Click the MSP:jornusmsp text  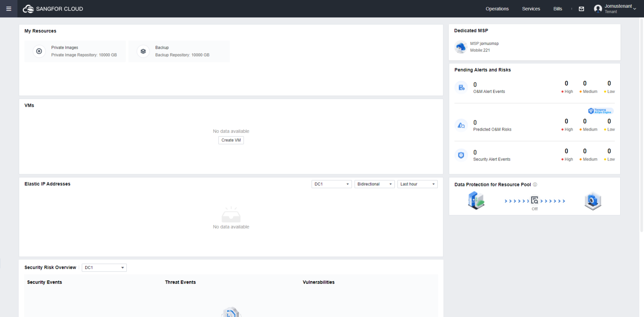tap(484, 44)
